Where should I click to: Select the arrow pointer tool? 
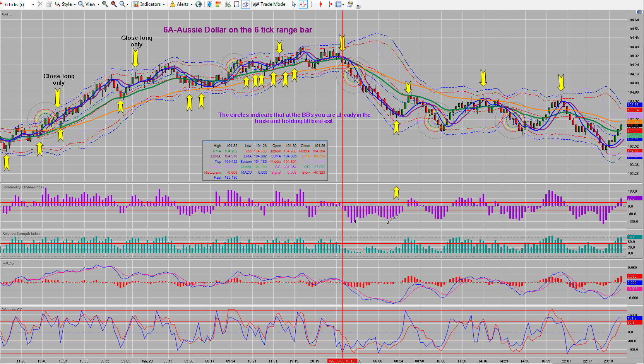point(294,4)
